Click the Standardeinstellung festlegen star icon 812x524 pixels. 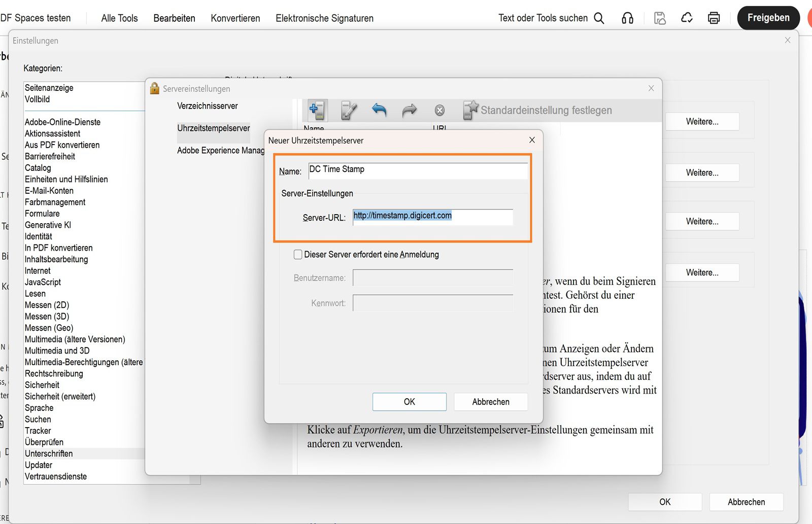(470, 108)
